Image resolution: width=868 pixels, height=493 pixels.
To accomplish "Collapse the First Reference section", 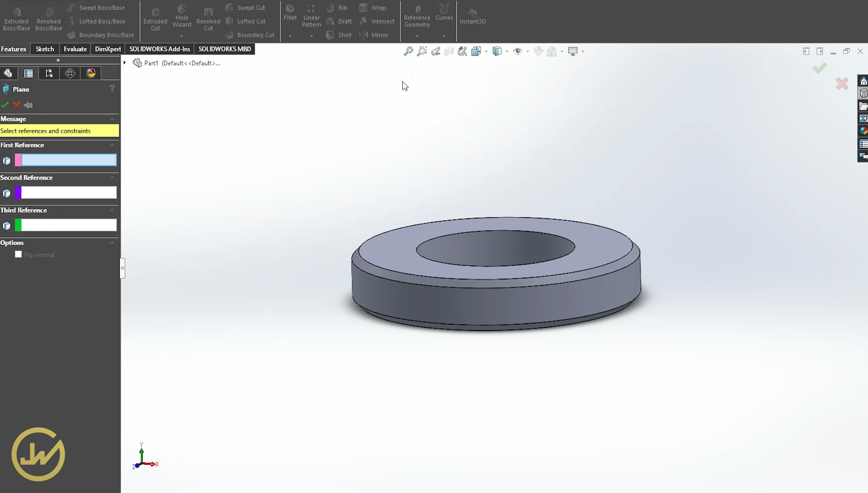I will pos(112,145).
